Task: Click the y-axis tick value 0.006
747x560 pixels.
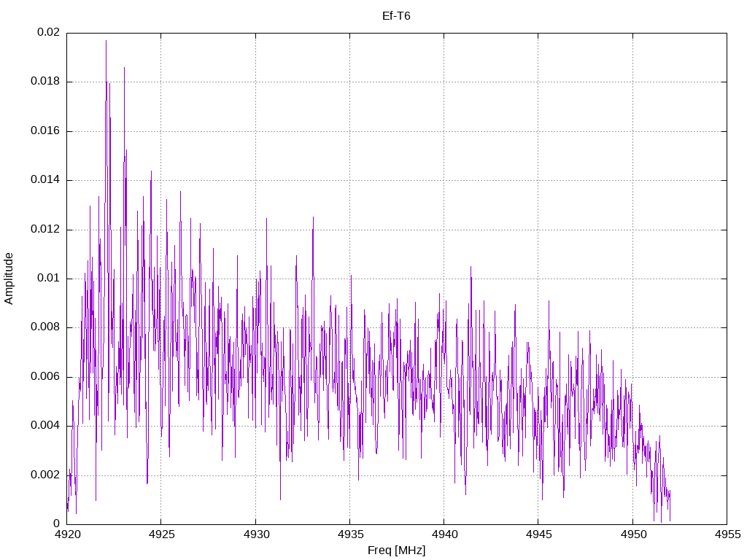Action: pyautogui.click(x=45, y=377)
